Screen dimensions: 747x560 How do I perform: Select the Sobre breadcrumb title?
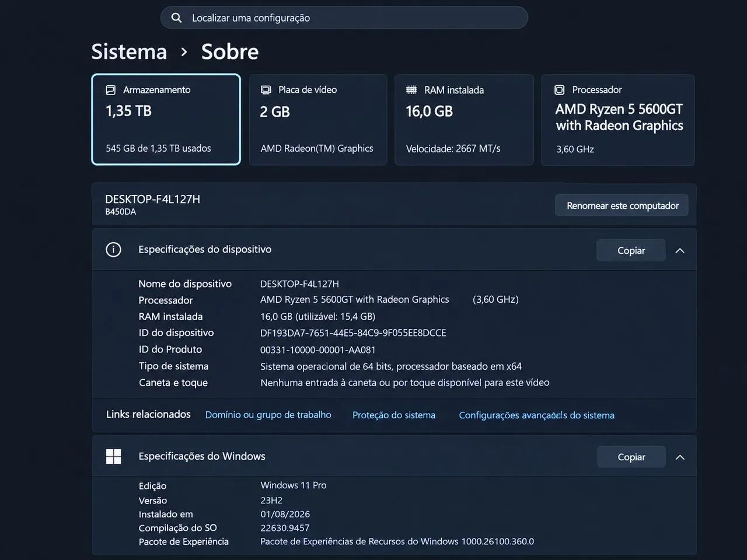[x=230, y=52]
